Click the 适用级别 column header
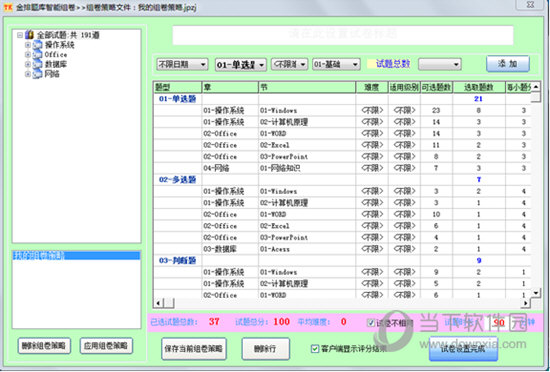The width and height of the screenshot is (550, 372). [x=404, y=87]
